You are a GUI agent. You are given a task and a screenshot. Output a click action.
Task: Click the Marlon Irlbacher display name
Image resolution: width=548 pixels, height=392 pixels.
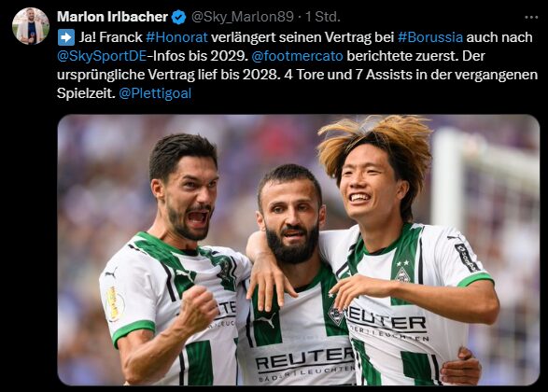[113, 17]
